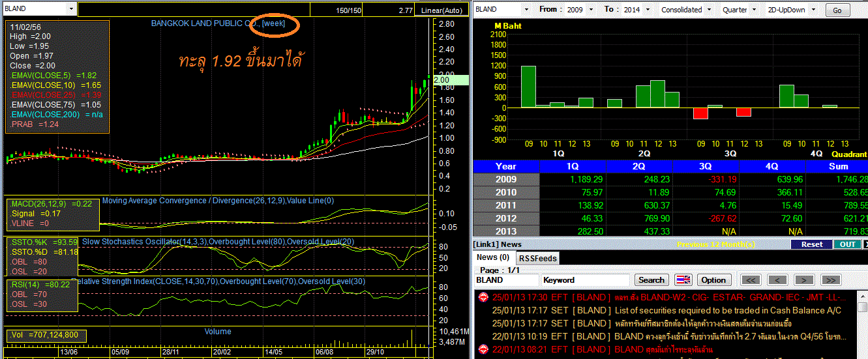Click the .SSTO.%K =93.59 value label
This screenshot has height=359, width=868.
tap(44, 242)
